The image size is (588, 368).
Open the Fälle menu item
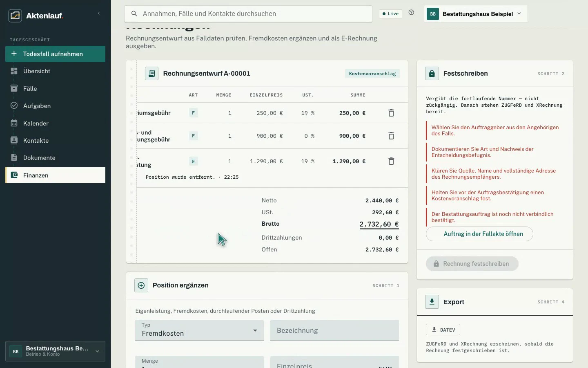point(55,88)
